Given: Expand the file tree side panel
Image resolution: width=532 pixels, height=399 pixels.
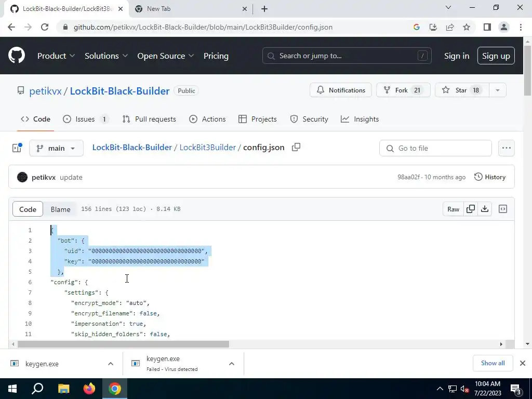Looking at the screenshot, I should tap(17, 148).
